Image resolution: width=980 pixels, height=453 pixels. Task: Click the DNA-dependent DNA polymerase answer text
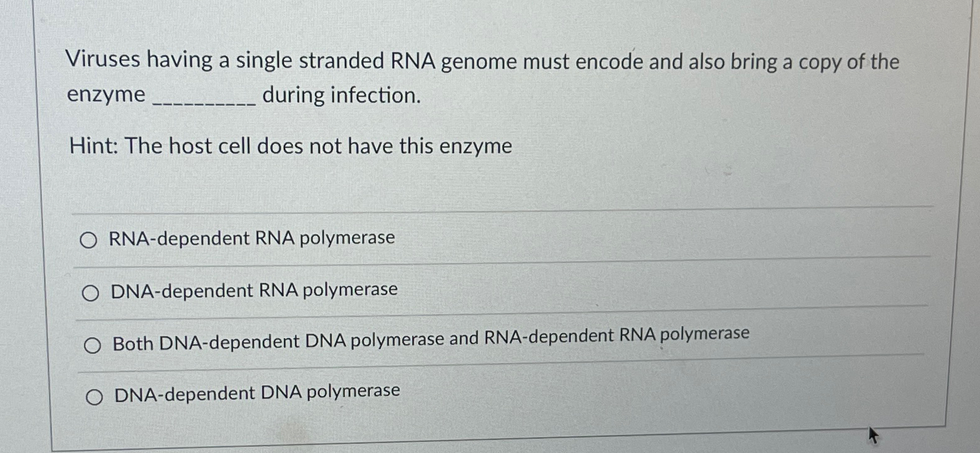coord(256,393)
